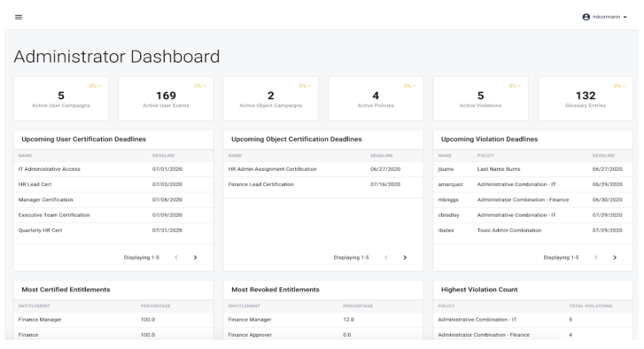
Task: Select the Manager Certification row
Action: point(113,200)
